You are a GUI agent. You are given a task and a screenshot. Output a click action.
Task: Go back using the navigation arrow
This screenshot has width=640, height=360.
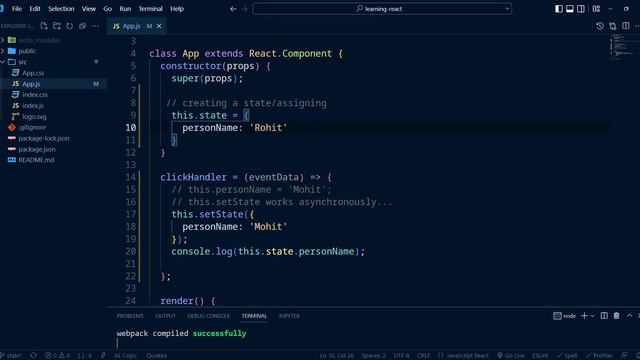pyautogui.click(x=233, y=9)
